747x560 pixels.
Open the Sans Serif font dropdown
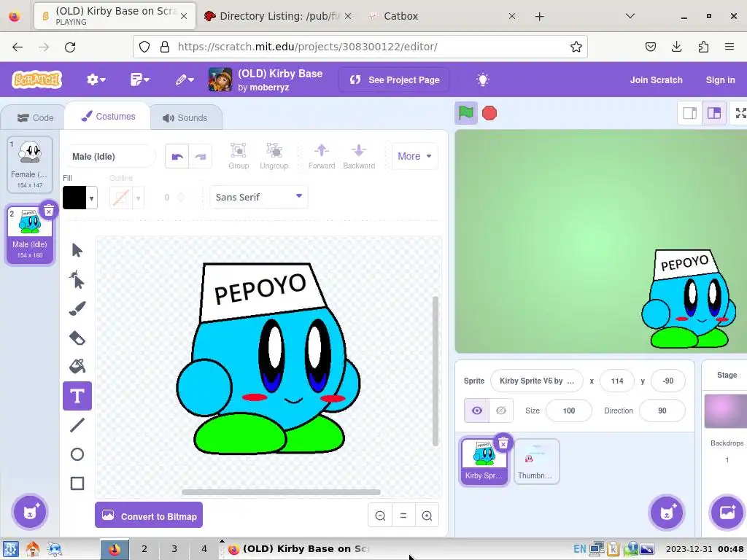coord(259,197)
